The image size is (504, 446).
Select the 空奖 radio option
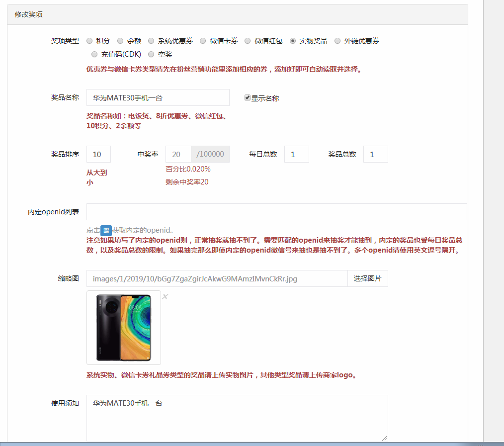point(151,54)
